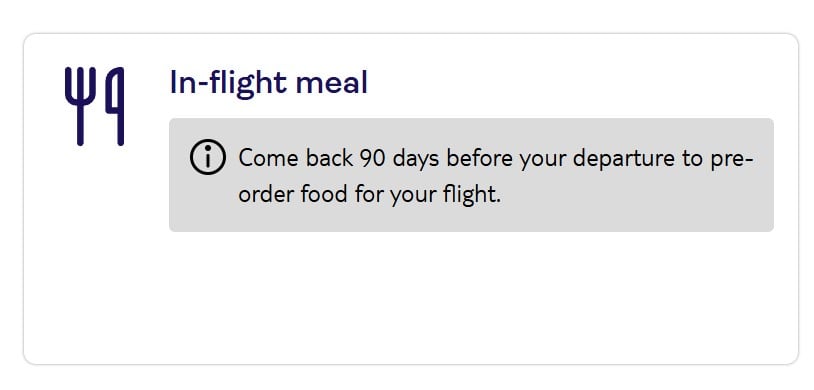Screen dimensions: 814x390
Task: Select the circled 'i' information icon
Action: (x=208, y=157)
